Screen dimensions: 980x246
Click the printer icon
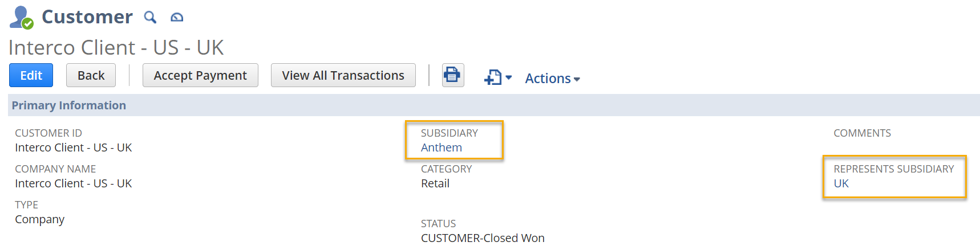click(x=452, y=75)
